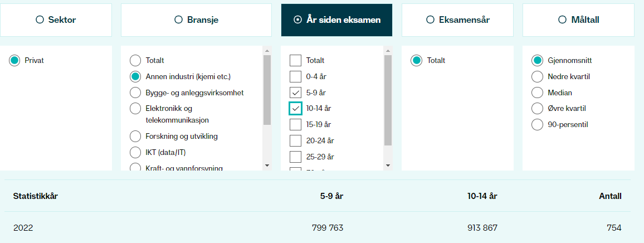Select Nedre kvartil measure
The width and height of the screenshot is (644, 243).
537,76
